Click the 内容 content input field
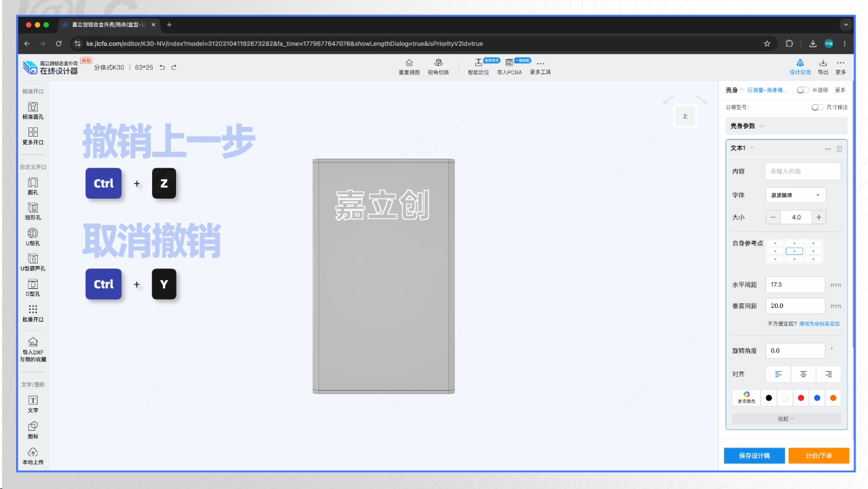This screenshot has height=489, width=868. coord(803,171)
